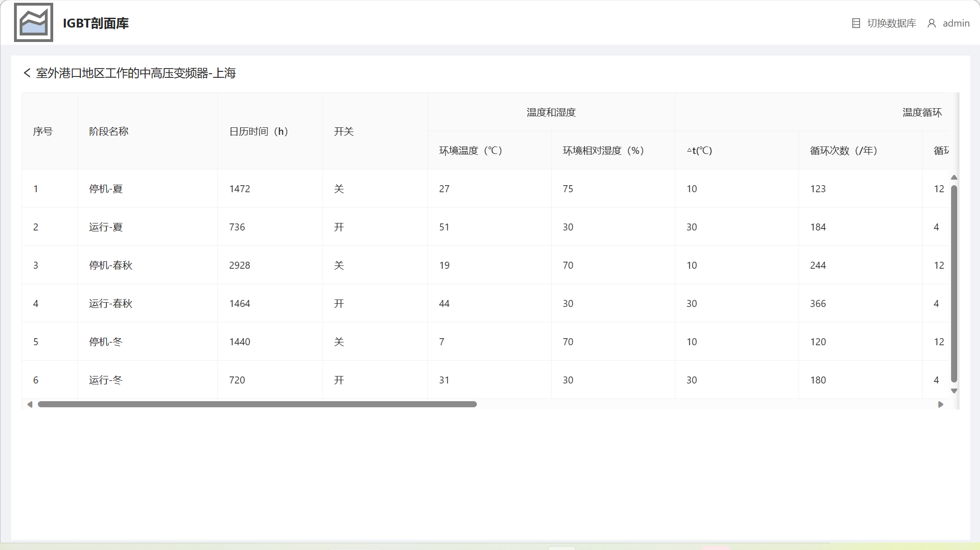Click the 环境温度（℃） column header
The height and width of the screenshot is (550, 980).
pyautogui.click(x=470, y=151)
